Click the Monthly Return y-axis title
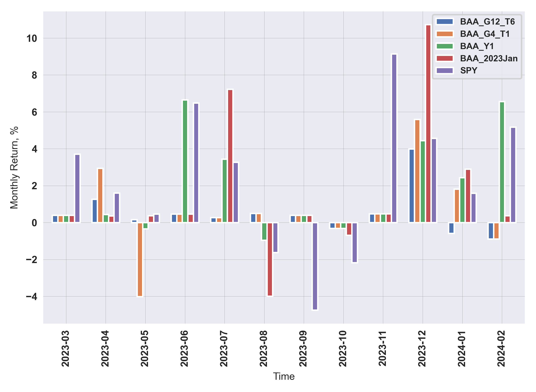The height and width of the screenshot is (392, 536). 14,168
